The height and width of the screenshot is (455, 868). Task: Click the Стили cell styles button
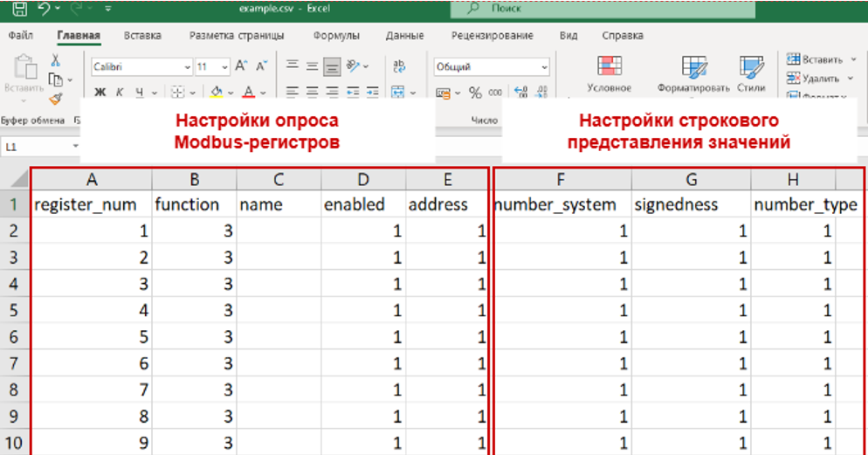click(x=750, y=74)
